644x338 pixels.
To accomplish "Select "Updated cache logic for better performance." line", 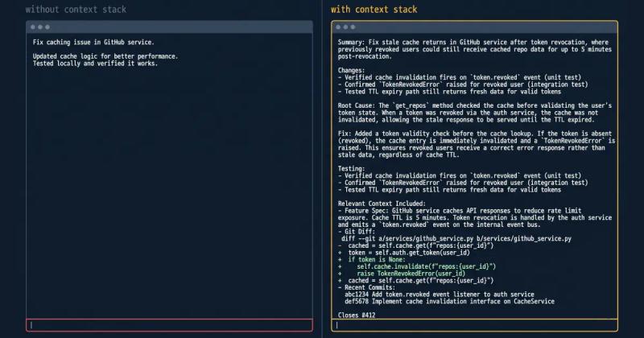I will [x=105, y=56].
